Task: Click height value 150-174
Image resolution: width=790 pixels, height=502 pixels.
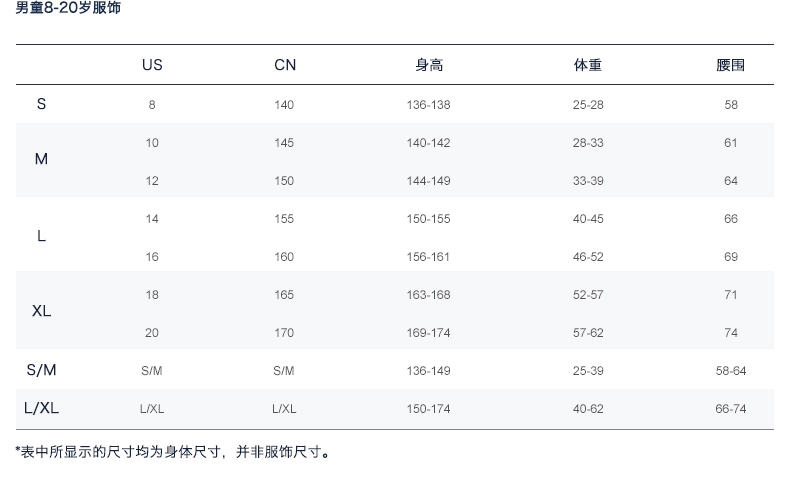Action: [428, 409]
